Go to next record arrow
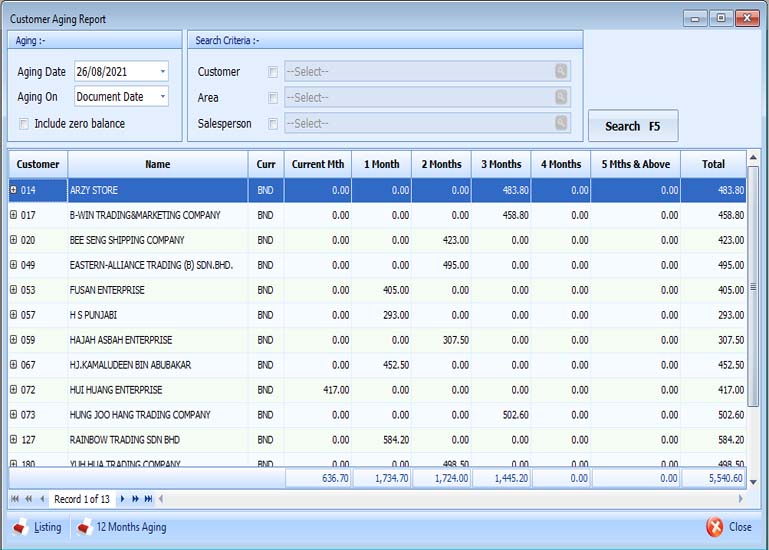This screenshot has height=550, width=769. click(x=122, y=499)
